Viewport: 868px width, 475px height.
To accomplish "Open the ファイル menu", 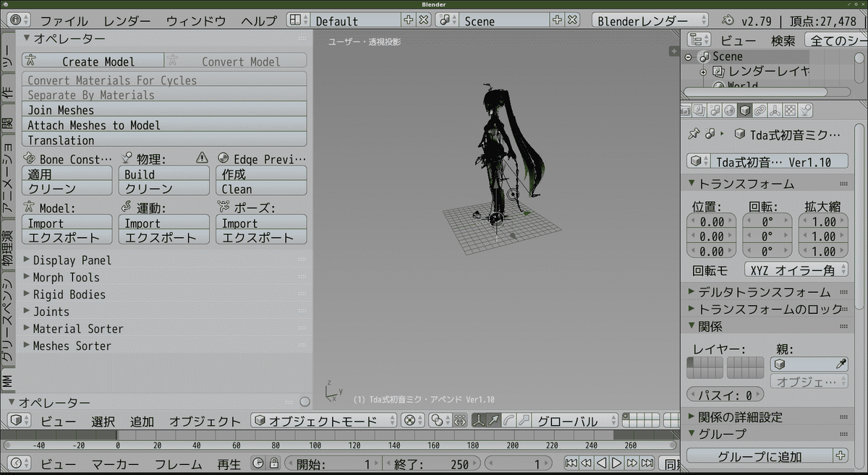I will (x=64, y=21).
